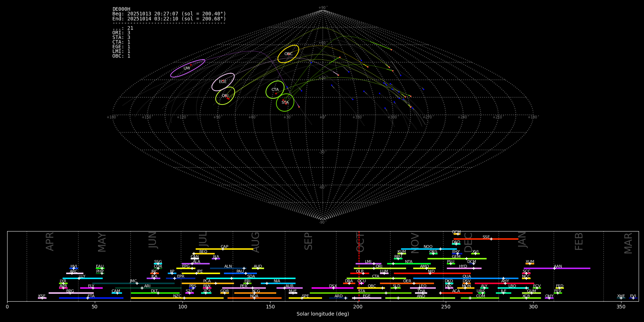Click the EGE pink ellipse on sky map
Screen dimensions: 644x322
click(223, 82)
